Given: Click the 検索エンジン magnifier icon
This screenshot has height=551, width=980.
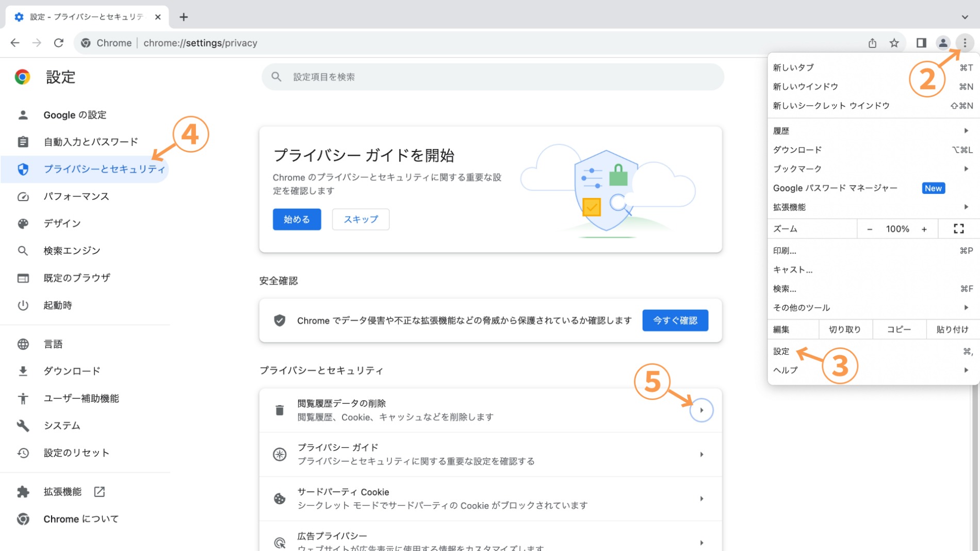Looking at the screenshot, I should pos(23,251).
